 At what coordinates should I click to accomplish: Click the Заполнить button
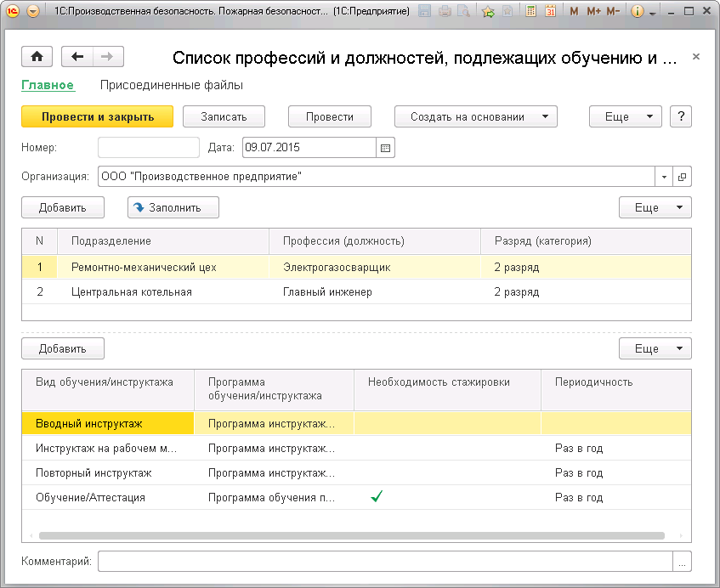point(173,207)
